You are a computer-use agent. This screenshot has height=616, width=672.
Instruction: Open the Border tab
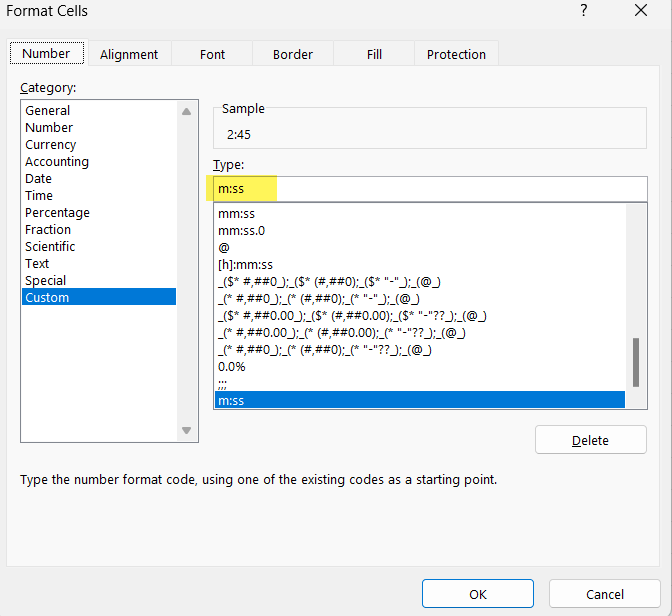pos(293,54)
